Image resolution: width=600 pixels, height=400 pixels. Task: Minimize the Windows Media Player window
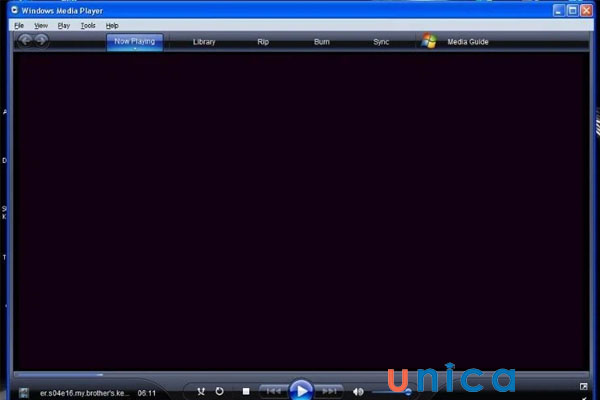[558, 10]
